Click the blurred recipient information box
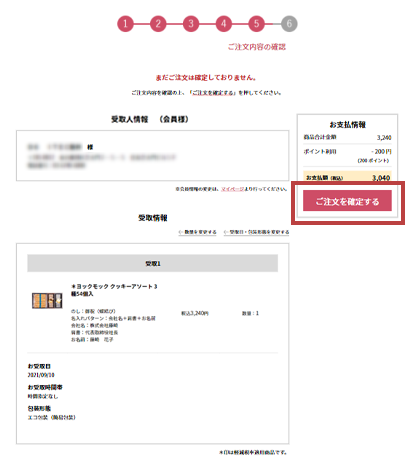 [153, 156]
